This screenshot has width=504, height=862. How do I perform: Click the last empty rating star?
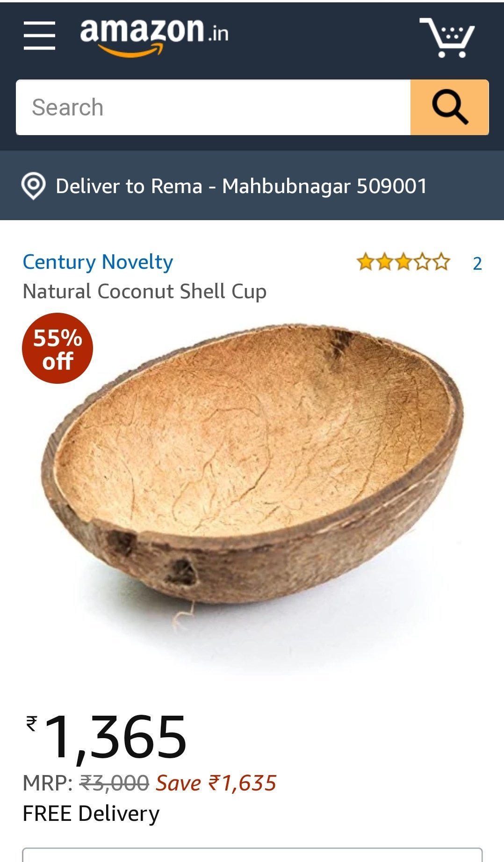441,262
